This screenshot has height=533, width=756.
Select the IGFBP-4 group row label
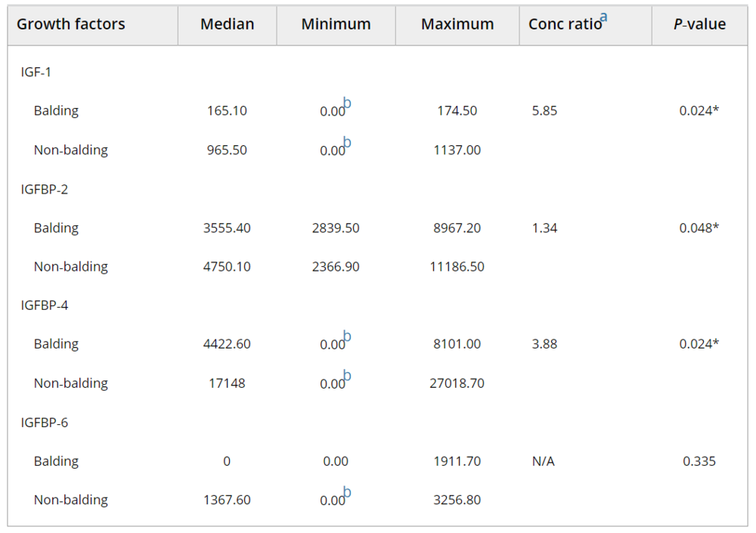[x=44, y=305]
